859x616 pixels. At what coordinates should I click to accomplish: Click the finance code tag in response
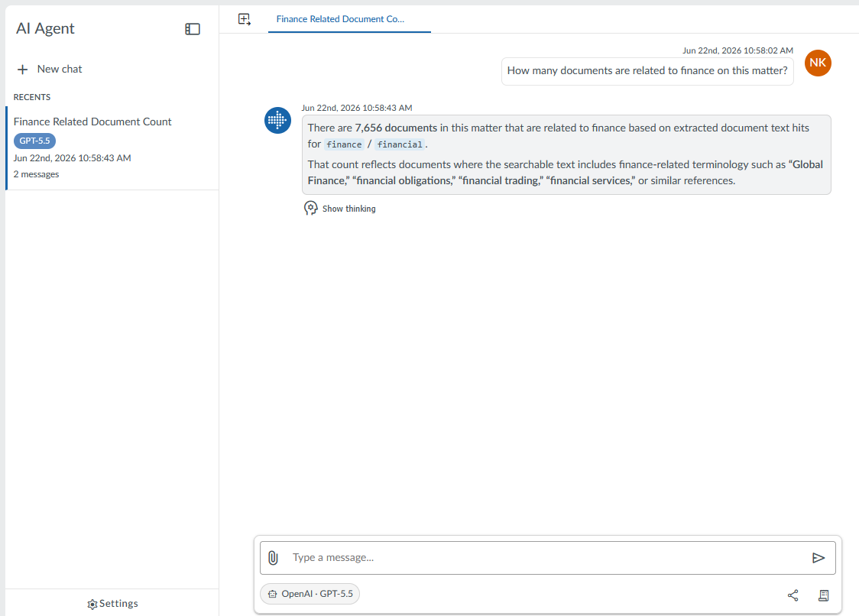pos(344,144)
